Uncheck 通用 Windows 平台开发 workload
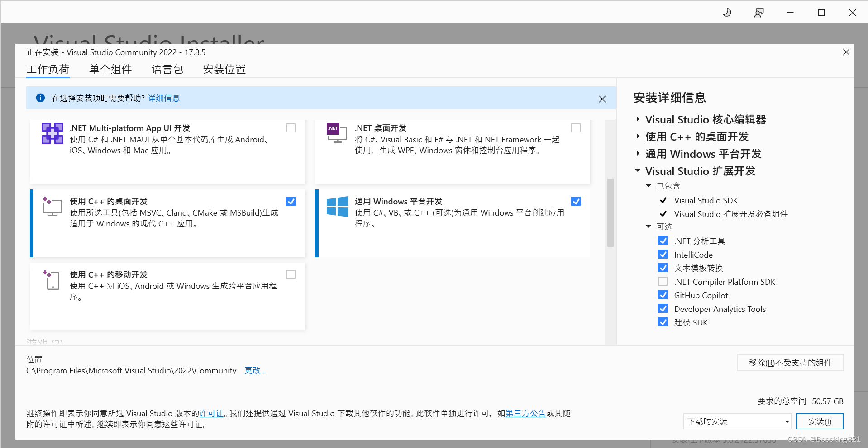 coord(576,201)
